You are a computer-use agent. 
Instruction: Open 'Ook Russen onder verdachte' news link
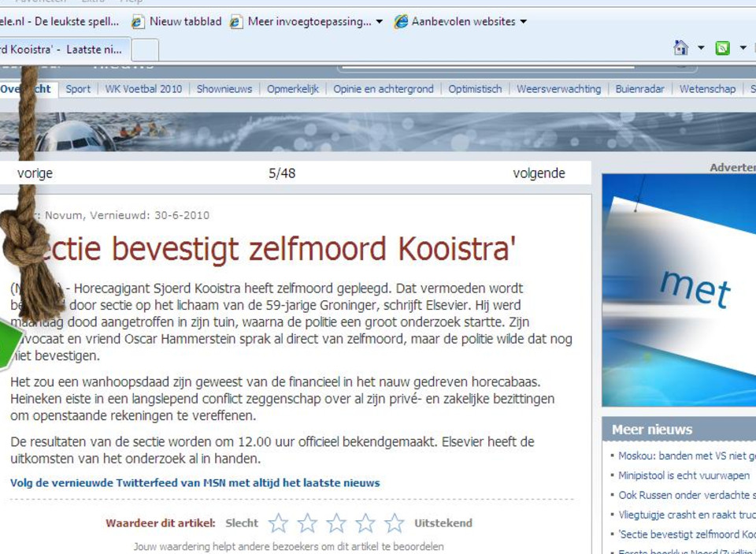tap(687, 495)
